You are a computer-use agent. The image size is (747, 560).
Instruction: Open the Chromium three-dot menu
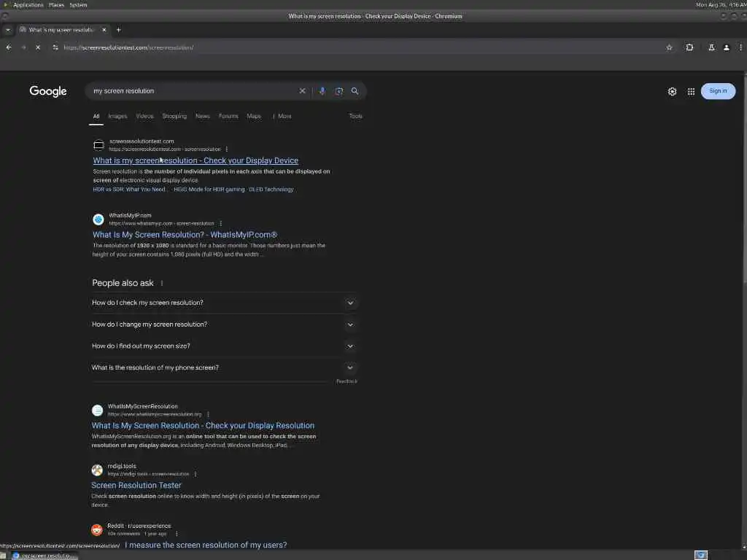741,47
